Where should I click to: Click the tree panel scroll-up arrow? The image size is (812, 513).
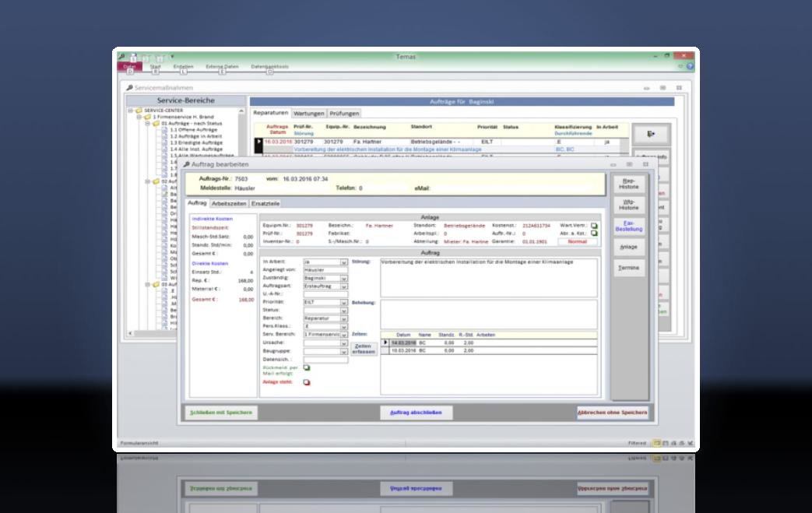pyautogui.click(x=241, y=111)
